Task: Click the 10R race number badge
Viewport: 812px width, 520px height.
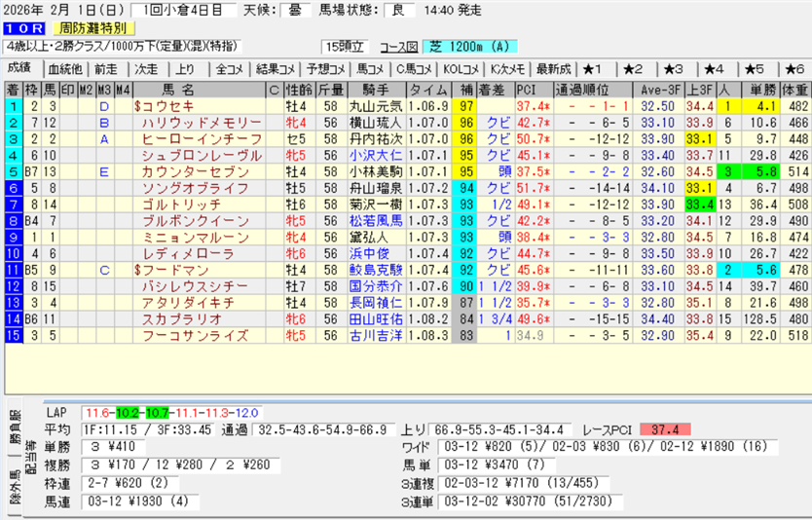Action: click(21, 28)
